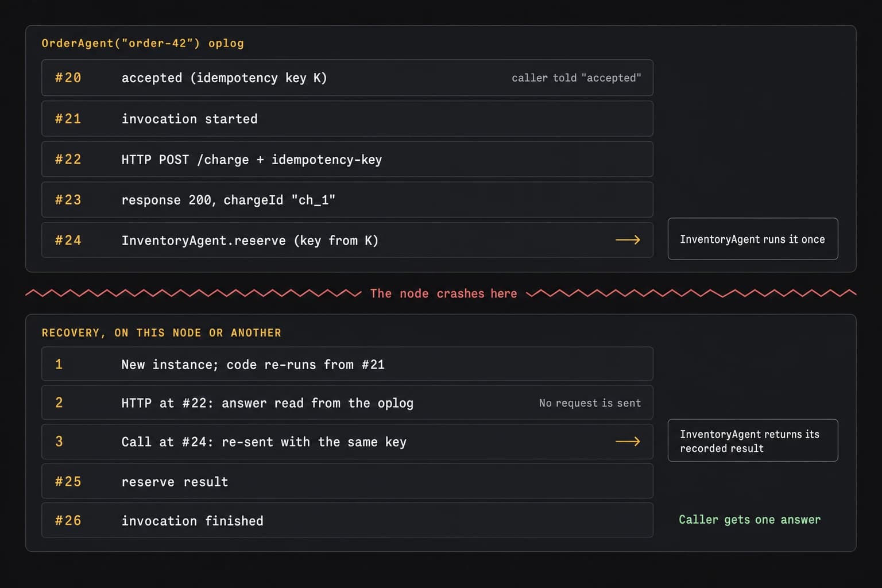Click the node crashes here label
The image size is (882, 588).
(443, 293)
